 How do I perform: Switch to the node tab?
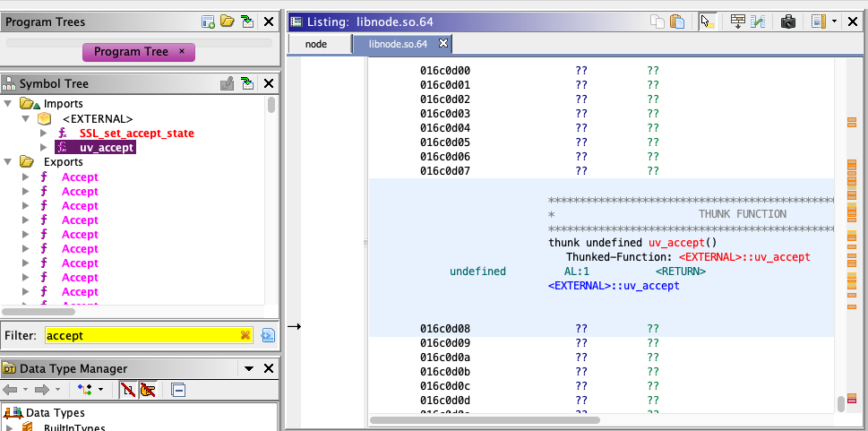pos(316,44)
